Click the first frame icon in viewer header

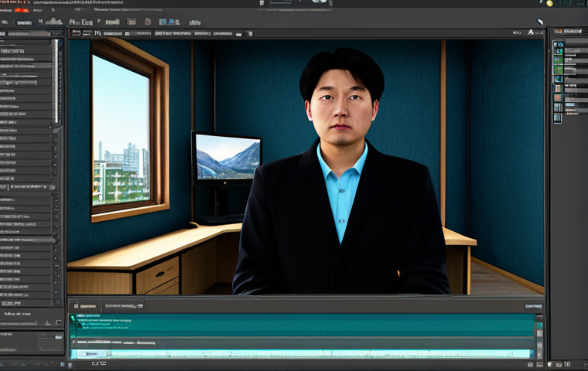tap(77, 33)
